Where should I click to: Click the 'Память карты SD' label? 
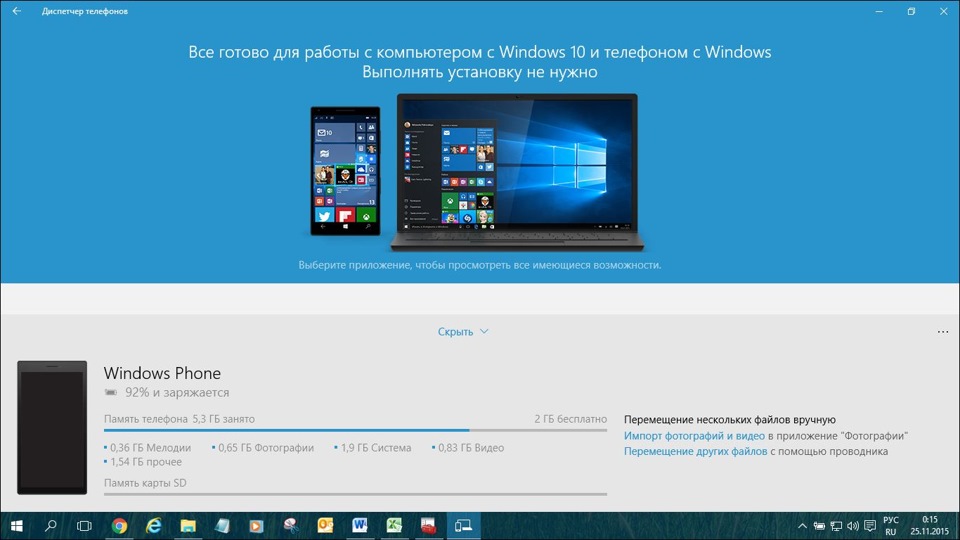tap(145, 482)
